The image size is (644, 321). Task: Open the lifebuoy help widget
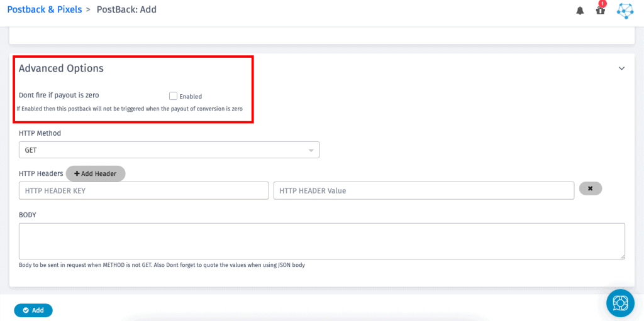point(620,303)
